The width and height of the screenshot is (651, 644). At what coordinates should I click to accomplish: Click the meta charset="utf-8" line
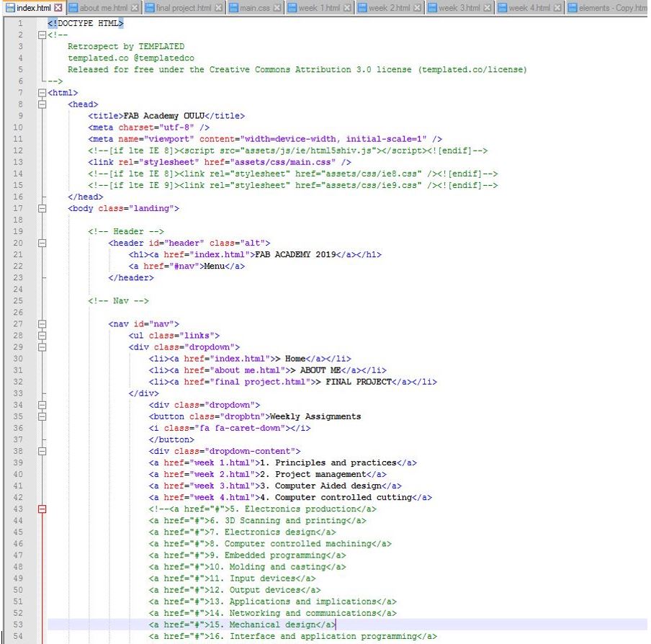(148, 128)
